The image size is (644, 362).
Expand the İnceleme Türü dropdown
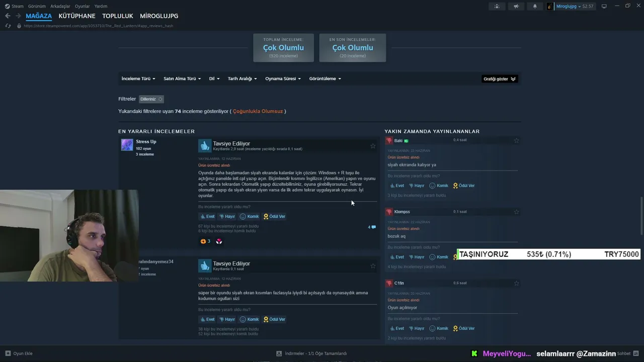(138, 78)
